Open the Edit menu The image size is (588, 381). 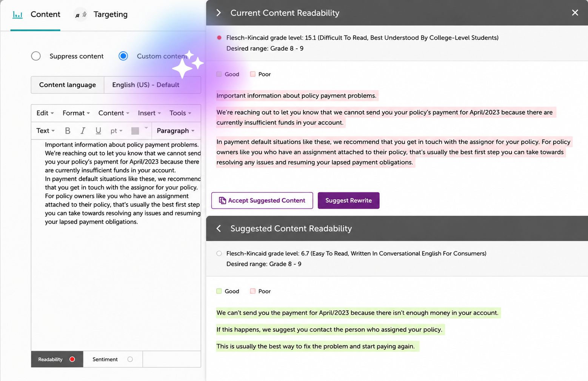pos(45,113)
